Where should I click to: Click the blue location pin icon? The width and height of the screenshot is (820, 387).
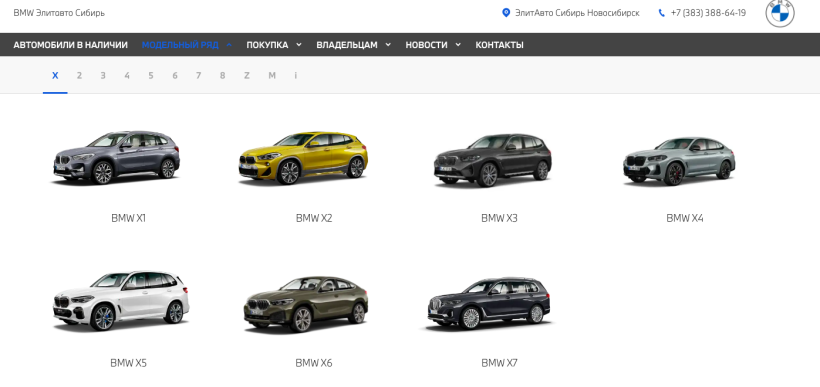click(x=506, y=13)
